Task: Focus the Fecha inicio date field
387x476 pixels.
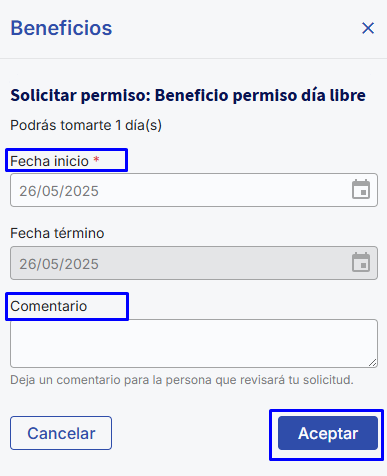Action: pos(194,190)
